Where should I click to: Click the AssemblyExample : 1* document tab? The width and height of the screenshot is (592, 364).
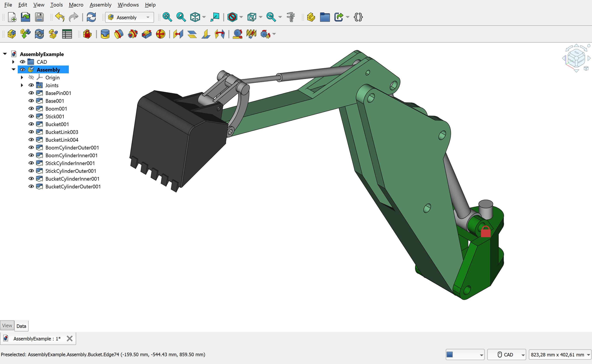coord(37,338)
